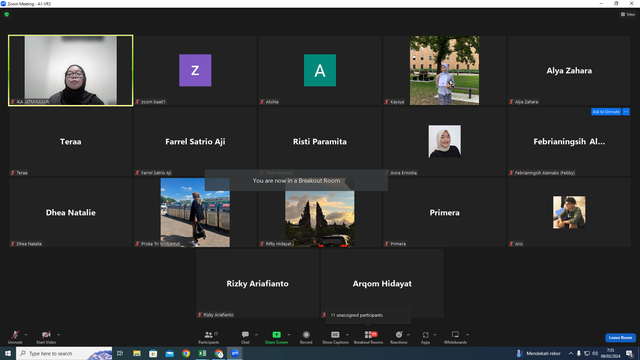640x360 pixels.
Task: Open File Explorer from taskbar
Action: pos(137,353)
